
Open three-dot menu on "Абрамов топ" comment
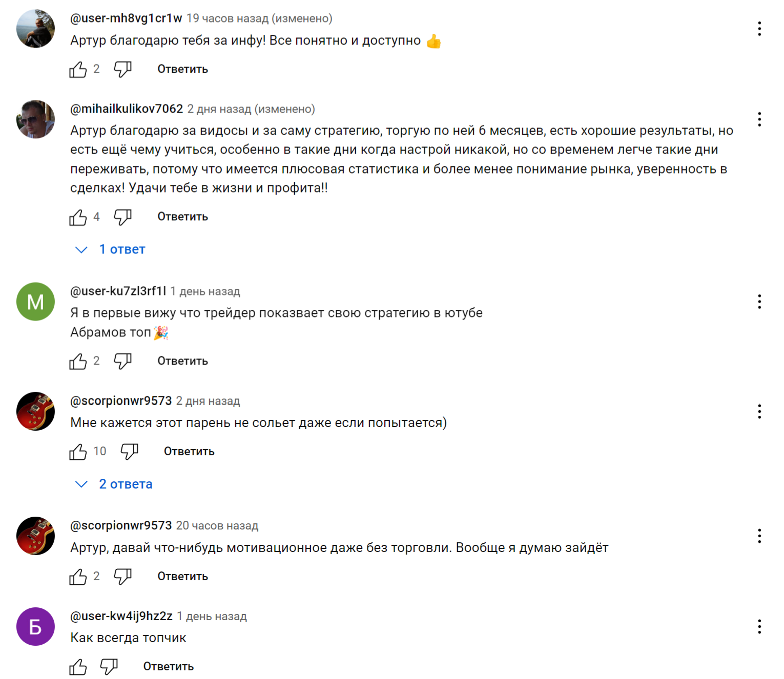[759, 302]
